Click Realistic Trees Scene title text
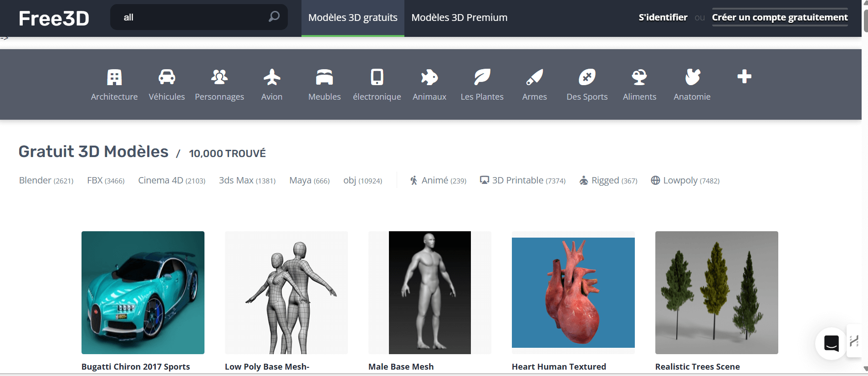 (x=697, y=366)
